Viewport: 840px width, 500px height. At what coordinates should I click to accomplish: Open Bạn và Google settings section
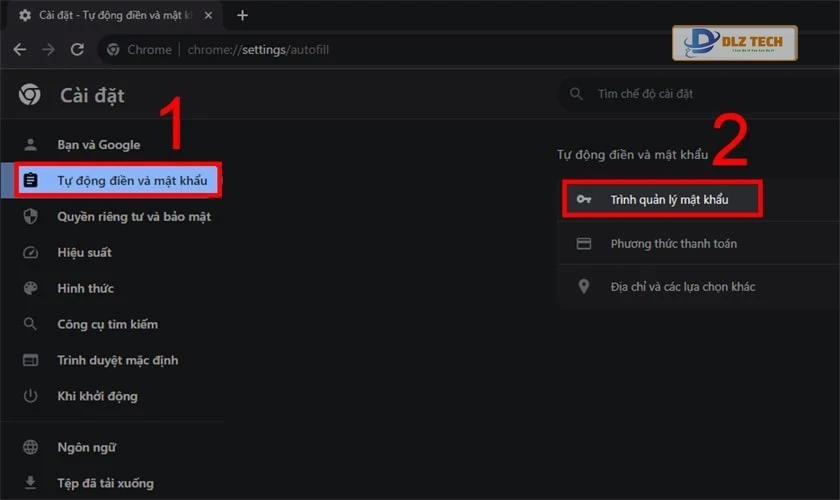98,145
